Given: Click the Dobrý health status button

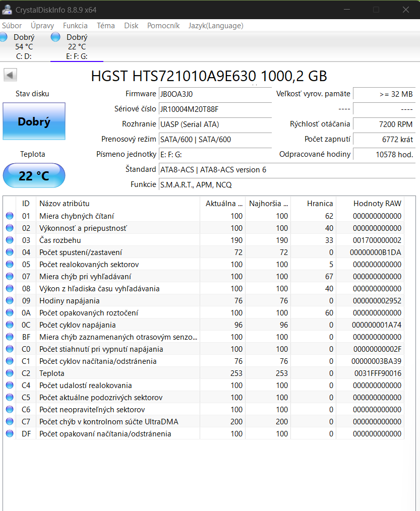Looking at the screenshot, I should 34,121.
